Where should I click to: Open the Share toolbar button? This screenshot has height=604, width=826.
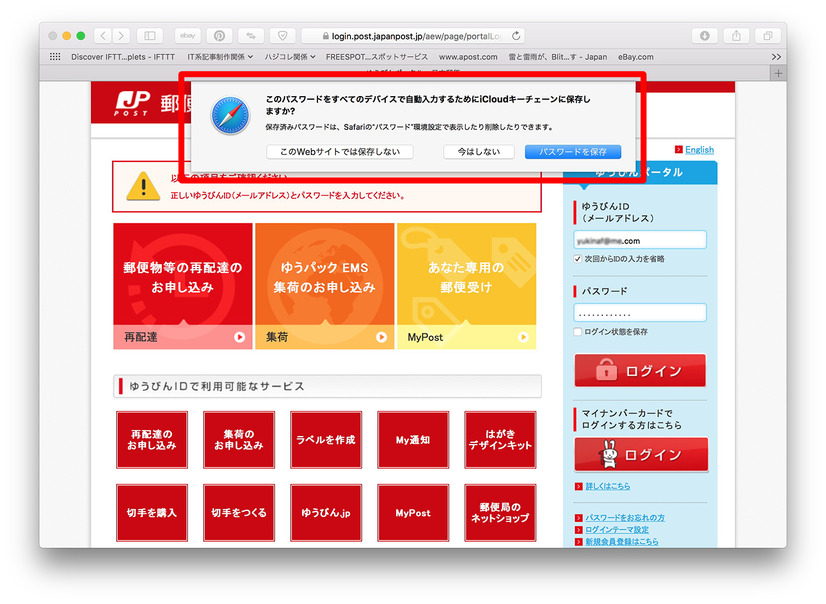point(736,36)
